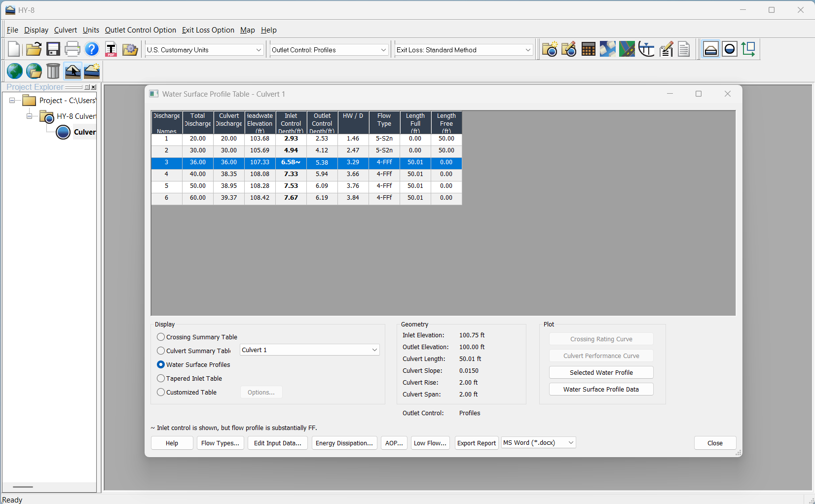Click the report document page icon
The width and height of the screenshot is (815, 504).
tap(684, 49)
